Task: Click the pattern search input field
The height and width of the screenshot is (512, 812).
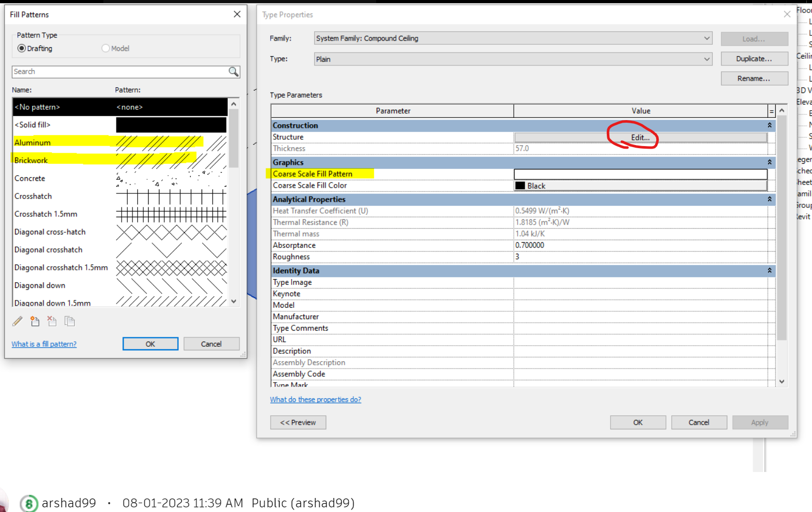Action: (x=119, y=71)
